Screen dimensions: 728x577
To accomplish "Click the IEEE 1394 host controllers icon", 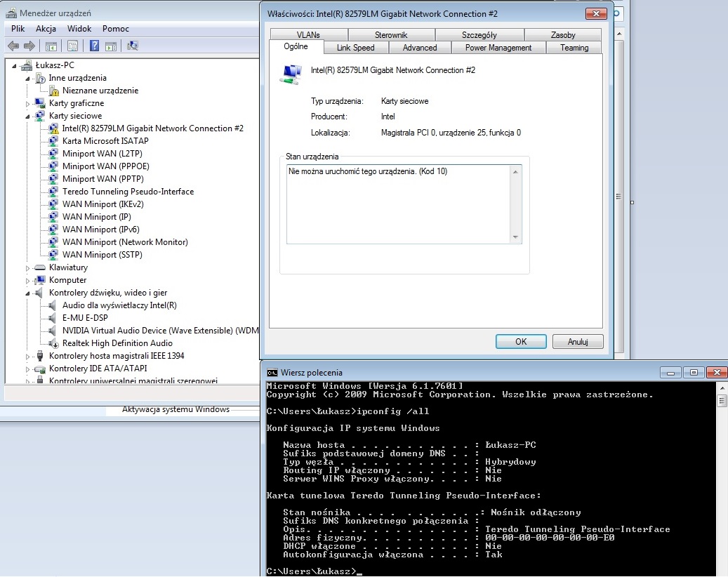I will point(40,356).
